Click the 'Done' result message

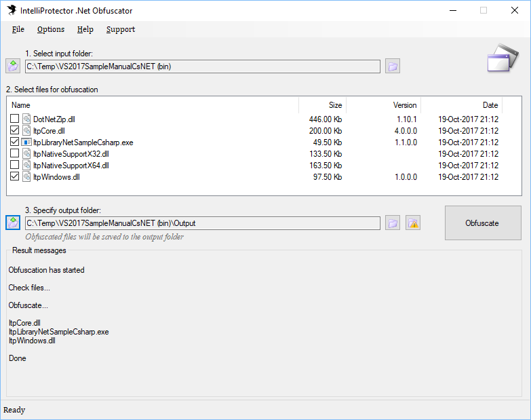point(17,358)
